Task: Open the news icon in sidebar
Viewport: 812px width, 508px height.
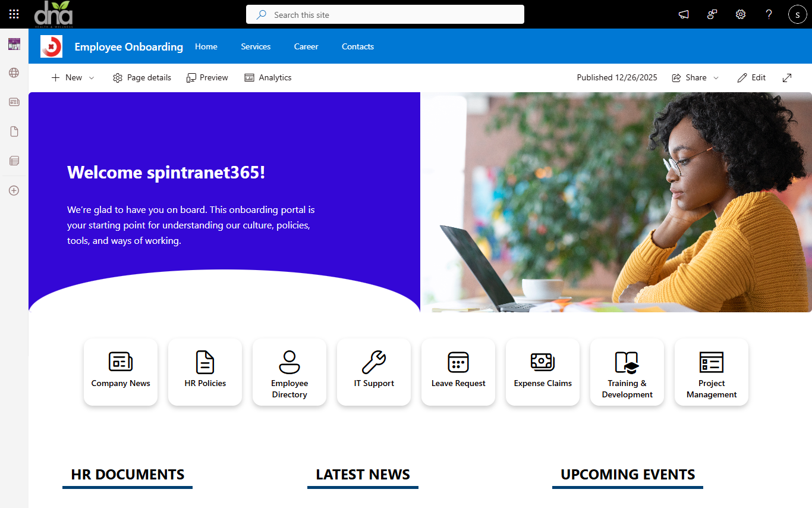Action: coord(13,102)
